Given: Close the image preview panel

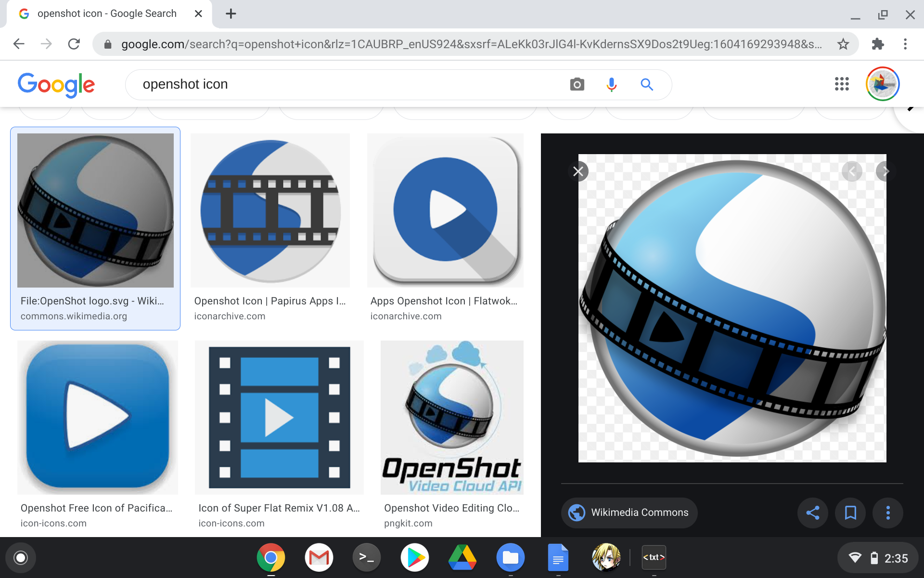Looking at the screenshot, I should (578, 171).
